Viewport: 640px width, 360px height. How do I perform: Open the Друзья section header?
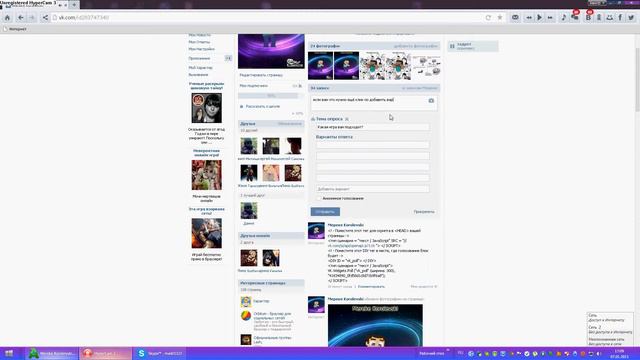[271, 123]
